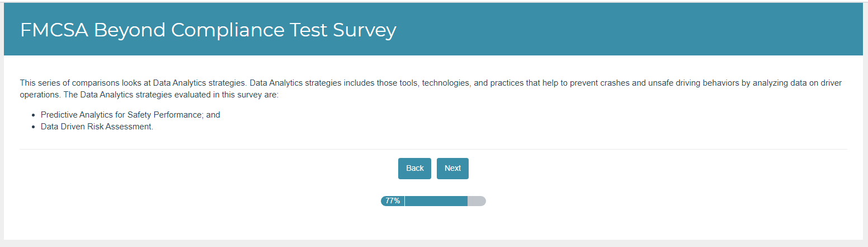Click the Back button
Image resolution: width=868 pixels, height=247 pixels.
coord(414,169)
